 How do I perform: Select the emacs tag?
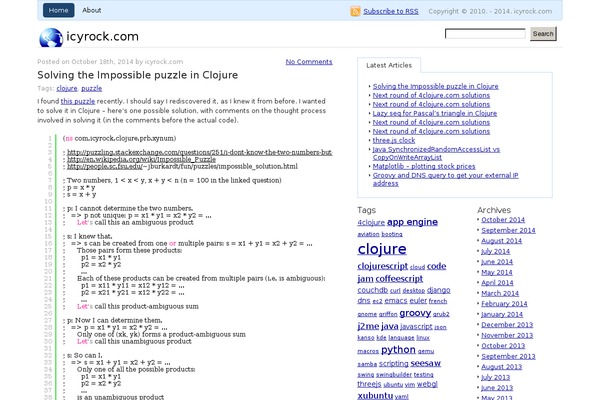point(396,301)
